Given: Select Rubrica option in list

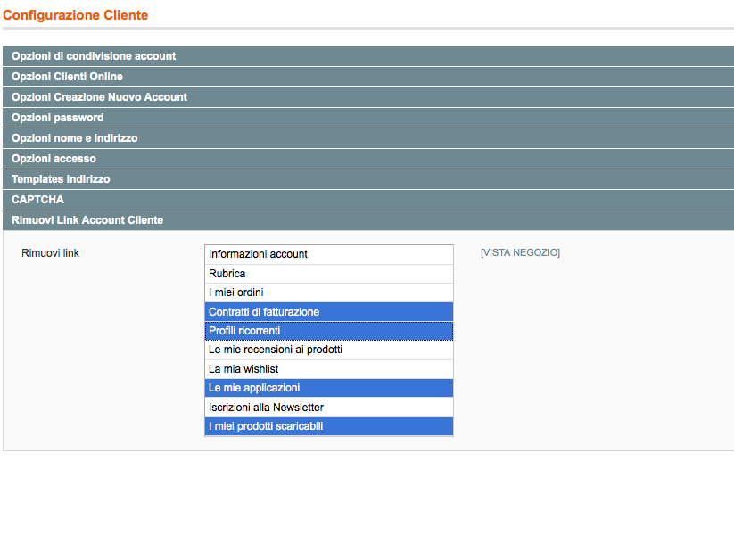Looking at the screenshot, I should 328,274.
